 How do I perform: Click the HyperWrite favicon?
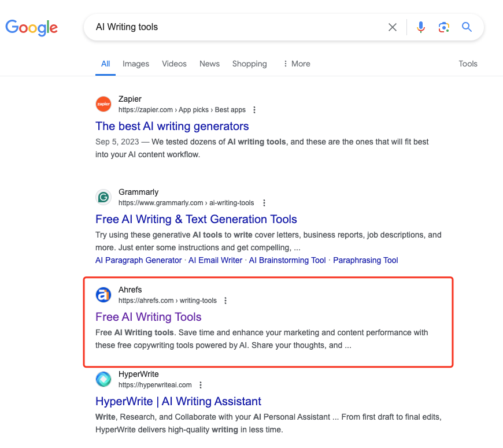coord(103,379)
